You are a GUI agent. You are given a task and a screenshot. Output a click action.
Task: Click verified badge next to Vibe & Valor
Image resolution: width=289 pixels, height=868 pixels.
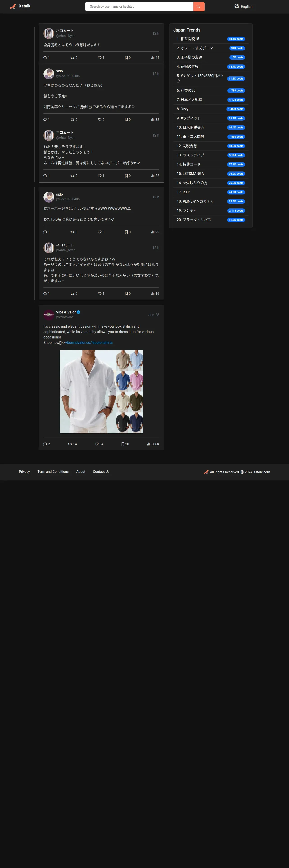pyautogui.click(x=78, y=312)
